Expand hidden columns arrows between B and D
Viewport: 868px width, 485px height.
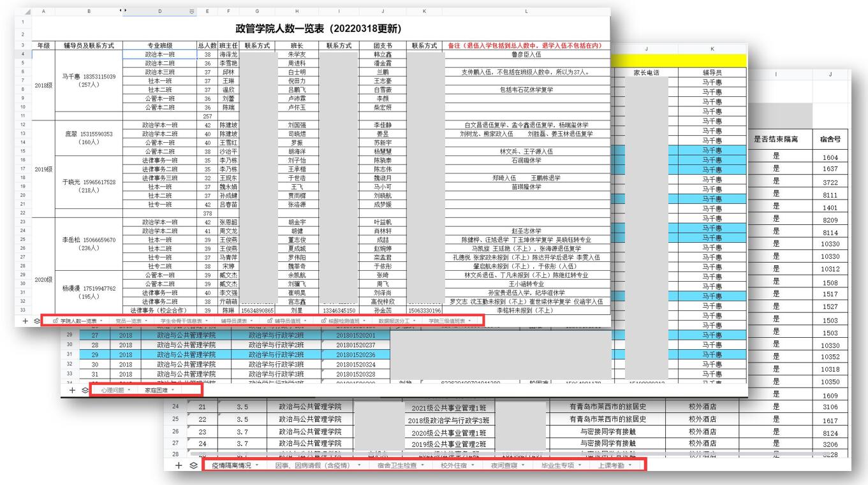click(x=123, y=11)
